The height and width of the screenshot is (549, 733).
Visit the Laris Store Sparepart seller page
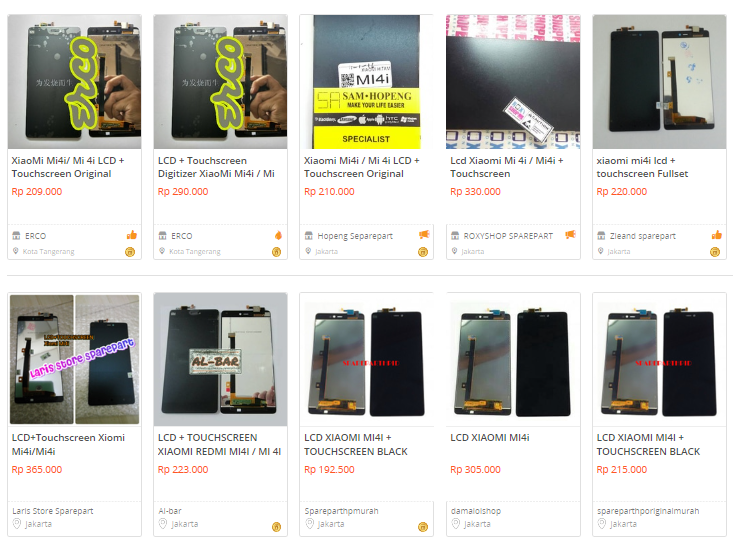[53, 511]
